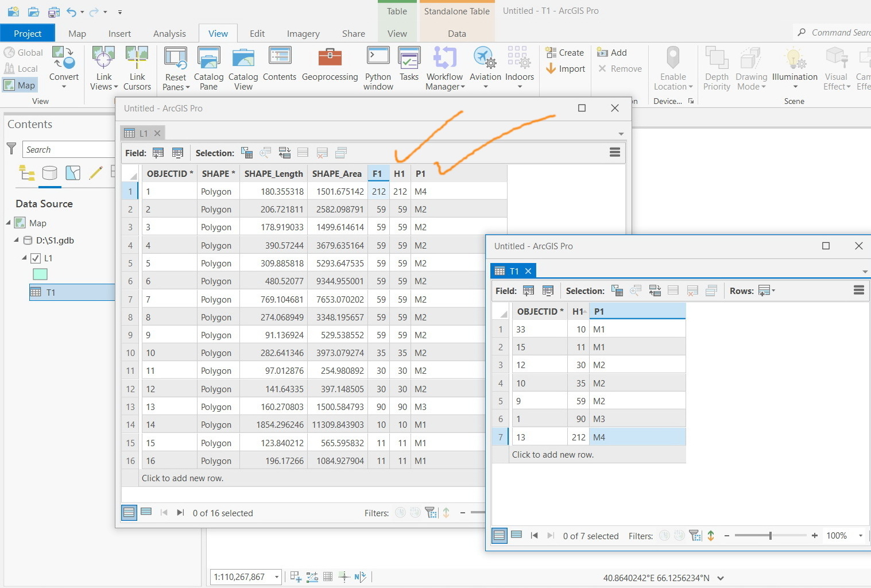Open the Project tab
The image size is (871, 588).
pyautogui.click(x=28, y=33)
